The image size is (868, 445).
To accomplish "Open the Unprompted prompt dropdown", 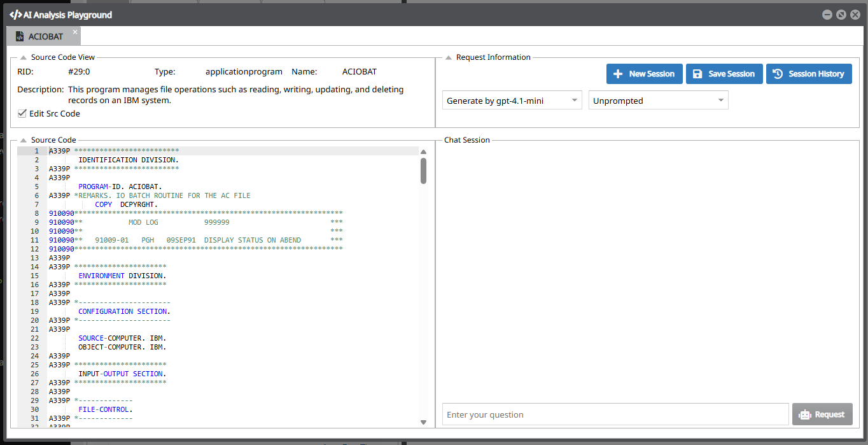I will [658, 101].
